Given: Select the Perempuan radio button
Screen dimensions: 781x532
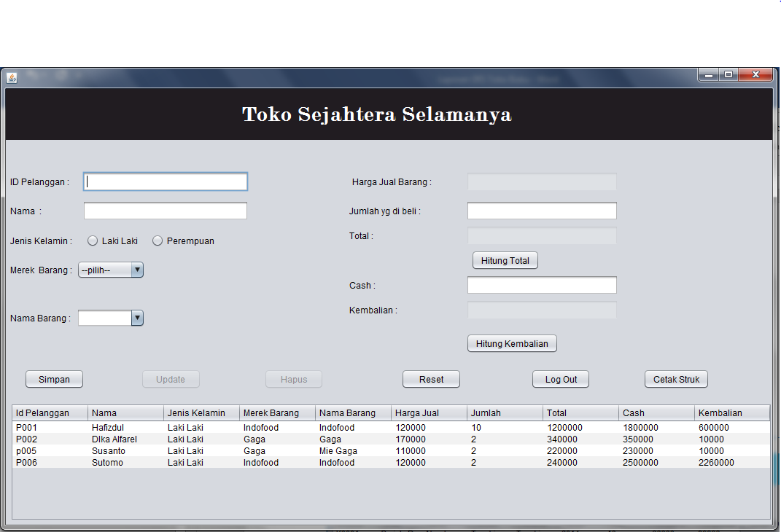Looking at the screenshot, I should pyautogui.click(x=158, y=240).
